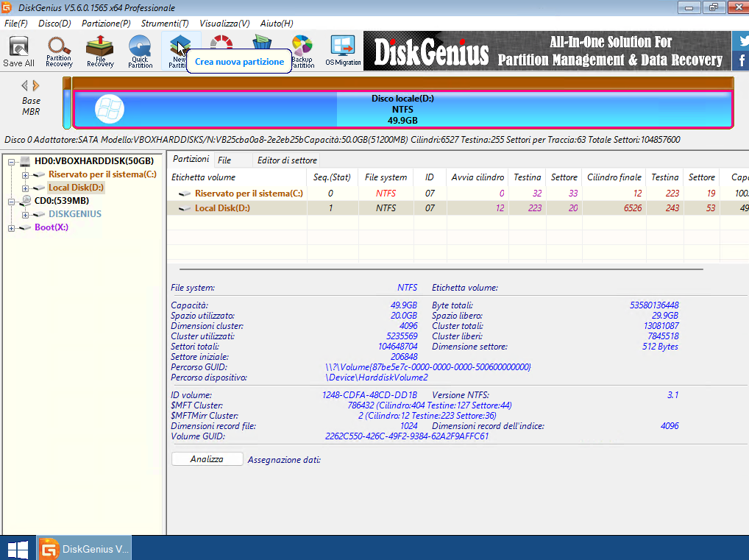This screenshot has width=749, height=560.
Task: Collapse the HD0:VBOXHARDDISK tree node
Action: click(11, 162)
